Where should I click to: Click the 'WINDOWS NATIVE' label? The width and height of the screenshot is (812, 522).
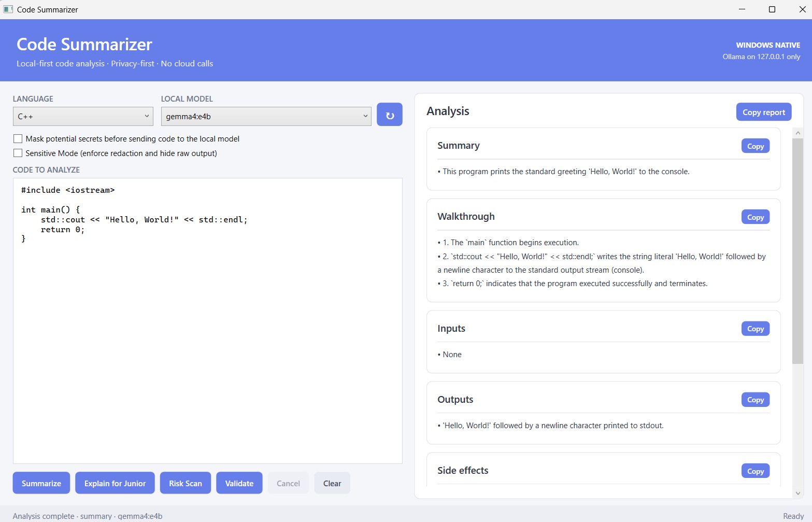point(768,45)
